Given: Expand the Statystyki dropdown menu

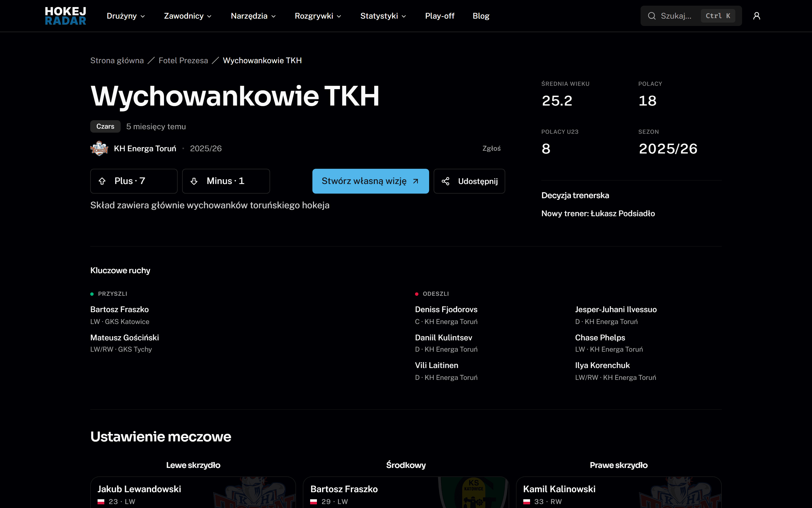Looking at the screenshot, I should click(x=383, y=16).
